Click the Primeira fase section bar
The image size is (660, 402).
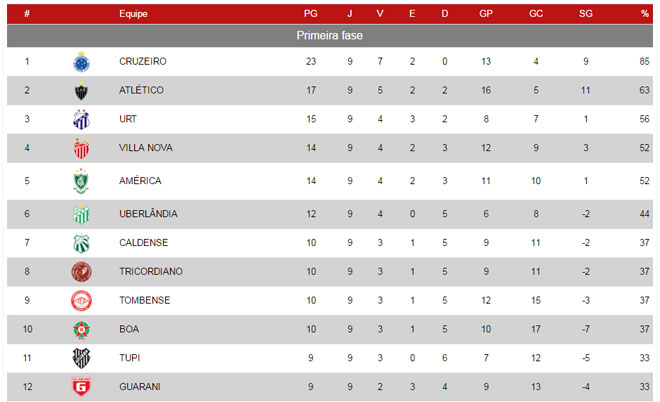click(330, 36)
